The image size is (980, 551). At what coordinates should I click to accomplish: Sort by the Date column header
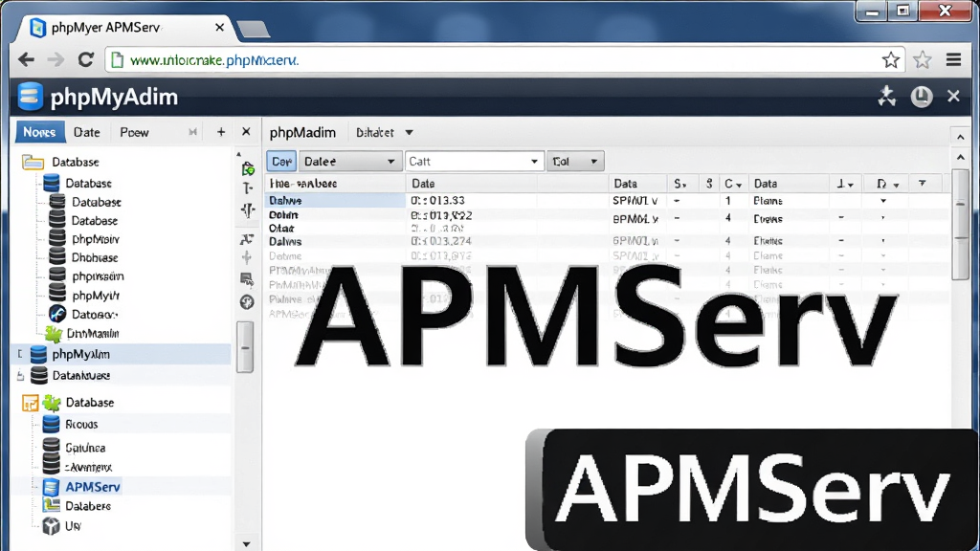click(x=423, y=184)
